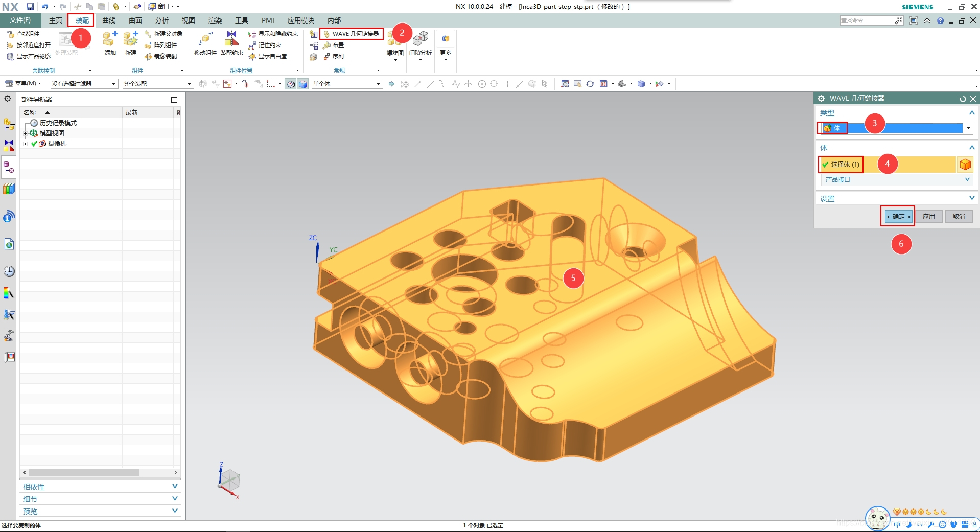Screen dimensions: 980x532
Task: Switch to the 装配 tab
Action: click(x=82, y=20)
